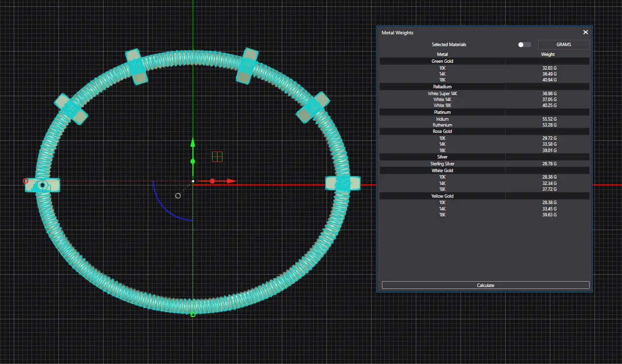Select the Sterling Silver weight row
The height and width of the screenshot is (364, 622).
pyautogui.click(x=484, y=164)
